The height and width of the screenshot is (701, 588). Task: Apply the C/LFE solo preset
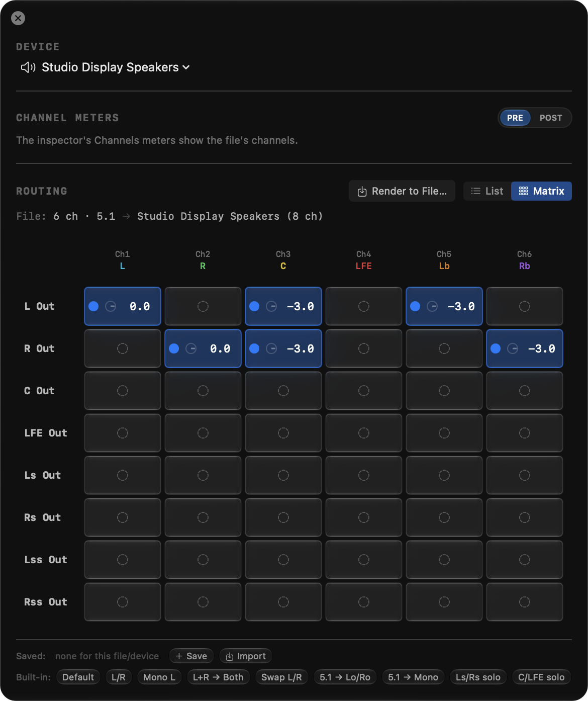pyautogui.click(x=541, y=677)
